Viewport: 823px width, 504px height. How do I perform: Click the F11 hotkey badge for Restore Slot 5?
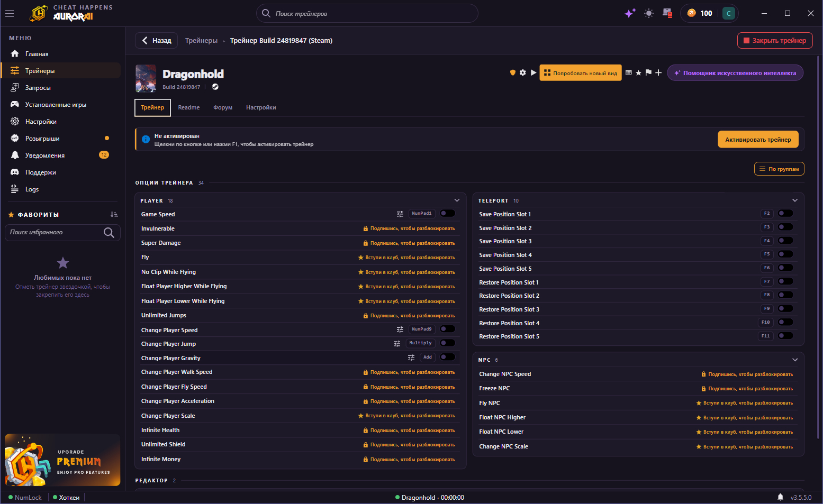tap(766, 336)
